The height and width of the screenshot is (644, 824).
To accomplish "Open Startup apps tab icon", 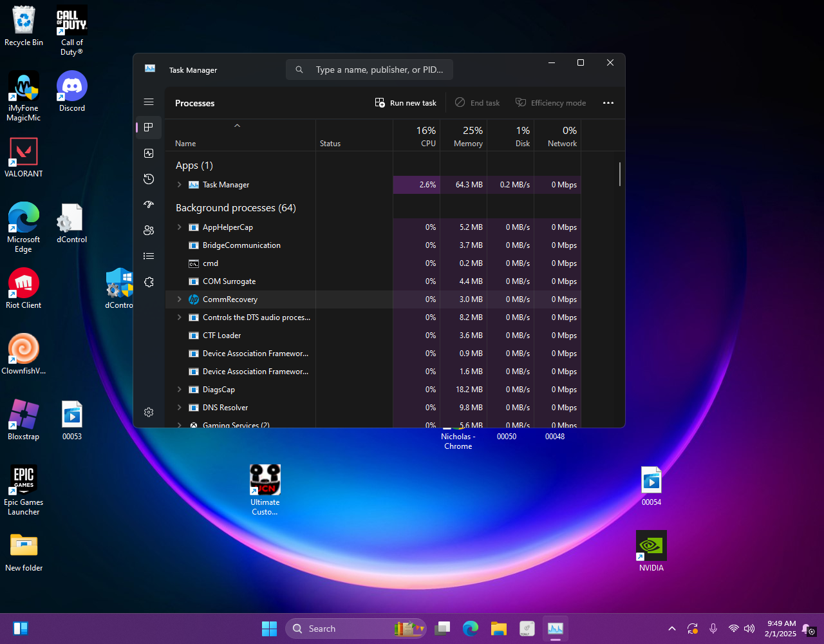I will pos(149,205).
